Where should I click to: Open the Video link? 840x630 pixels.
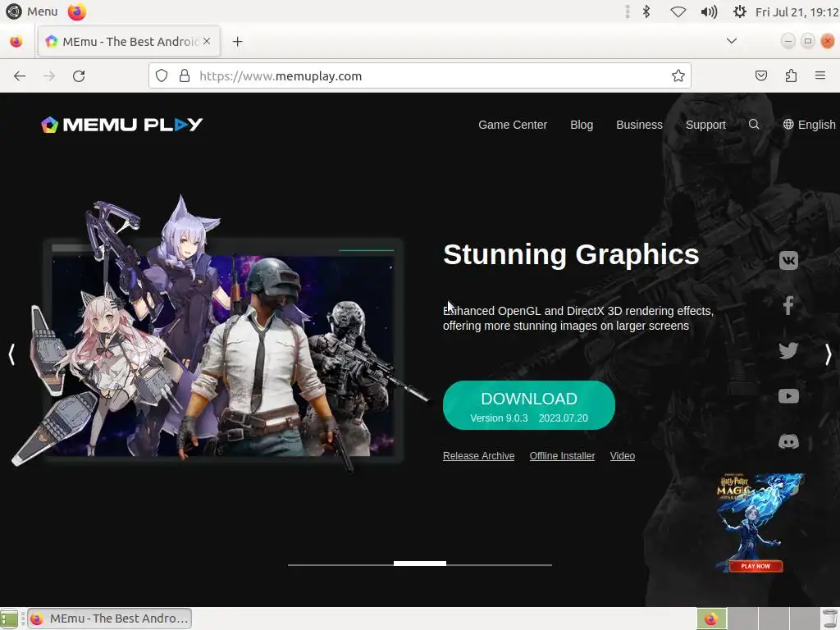coord(622,456)
